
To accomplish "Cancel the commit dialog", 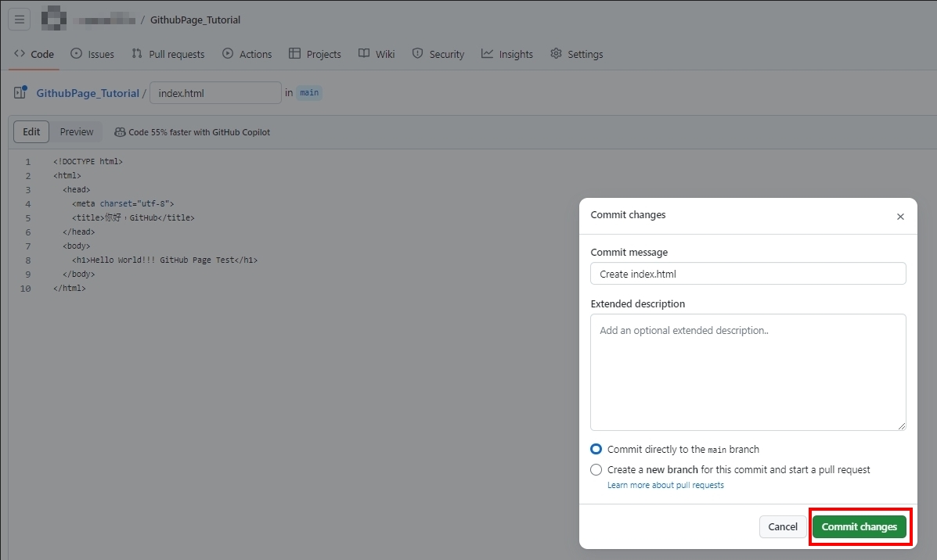I will pos(782,526).
